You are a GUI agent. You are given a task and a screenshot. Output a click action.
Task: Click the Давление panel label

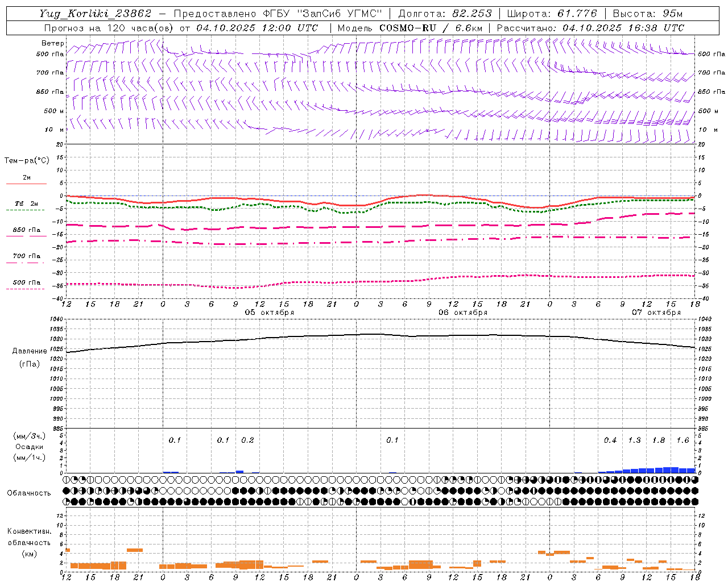[30, 351]
